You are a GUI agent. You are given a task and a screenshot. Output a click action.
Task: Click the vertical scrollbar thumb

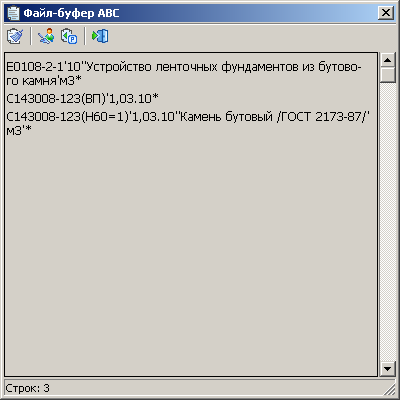387,75
